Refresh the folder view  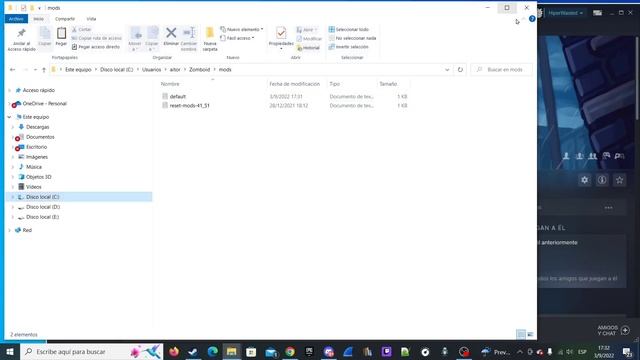point(460,70)
